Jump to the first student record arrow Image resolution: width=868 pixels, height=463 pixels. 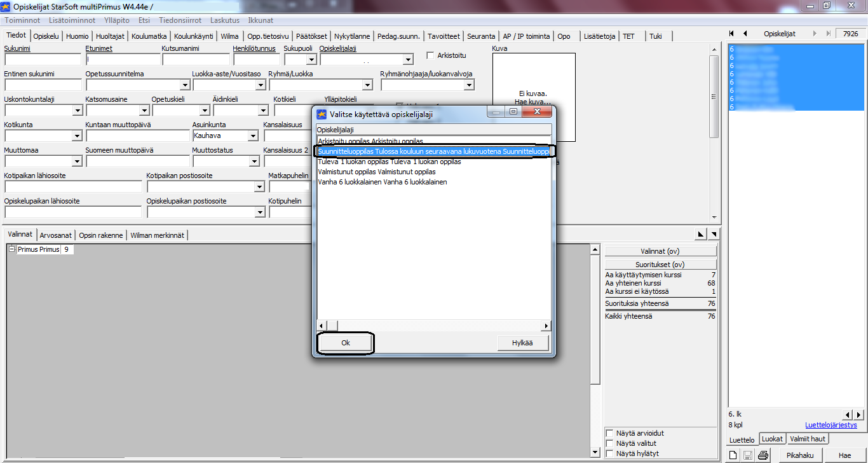[731, 34]
